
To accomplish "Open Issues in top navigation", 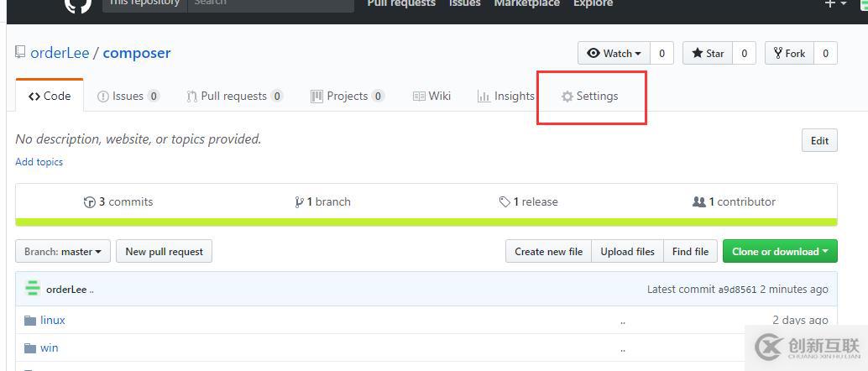I will [x=465, y=3].
